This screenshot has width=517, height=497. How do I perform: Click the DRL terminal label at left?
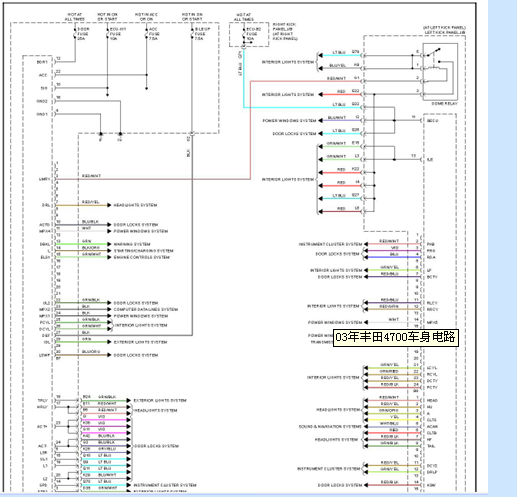click(46, 205)
